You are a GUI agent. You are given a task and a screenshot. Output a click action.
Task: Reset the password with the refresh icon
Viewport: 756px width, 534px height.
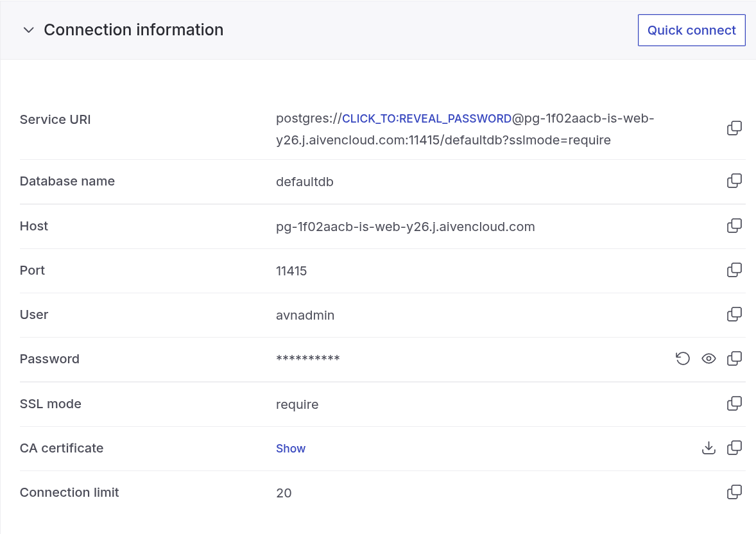[x=683, y=359]
